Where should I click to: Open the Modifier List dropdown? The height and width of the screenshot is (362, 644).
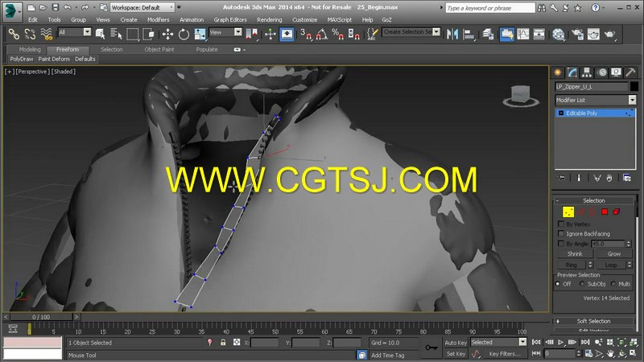(x=595, y=100)
